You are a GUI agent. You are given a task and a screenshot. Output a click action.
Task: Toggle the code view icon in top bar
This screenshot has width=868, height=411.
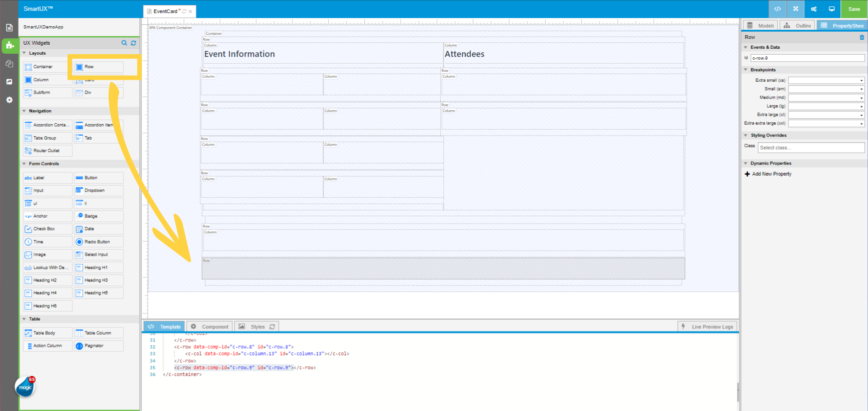[x=777, y=9]
